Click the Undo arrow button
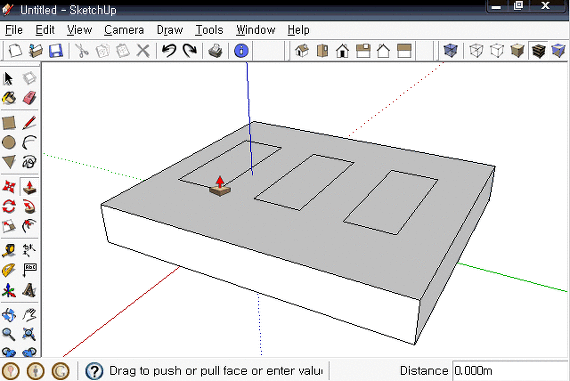The width and height of the screenshot is (570, 381). pos(169,51)
